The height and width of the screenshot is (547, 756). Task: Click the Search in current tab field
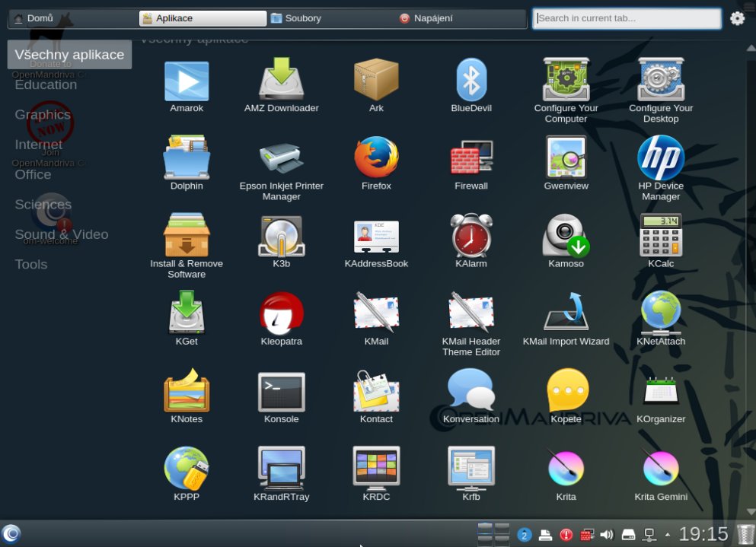point(627,18)
